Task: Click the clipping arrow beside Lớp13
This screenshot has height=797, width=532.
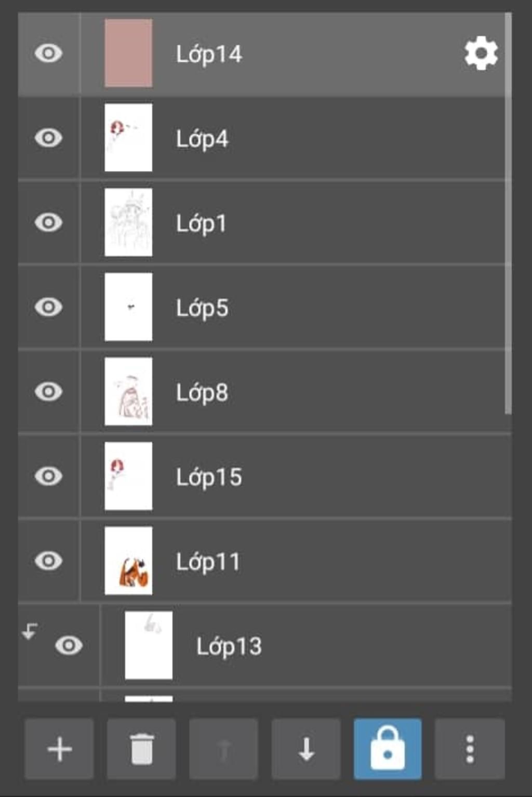Action: [30, 631]
